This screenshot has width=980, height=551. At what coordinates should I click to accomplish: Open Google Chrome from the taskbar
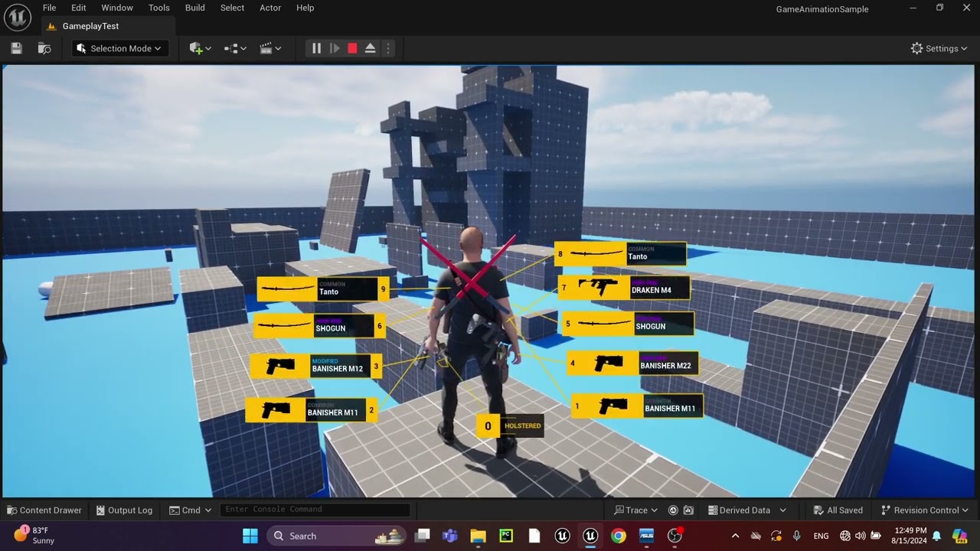pyautogui.click(x=619, y=536)
